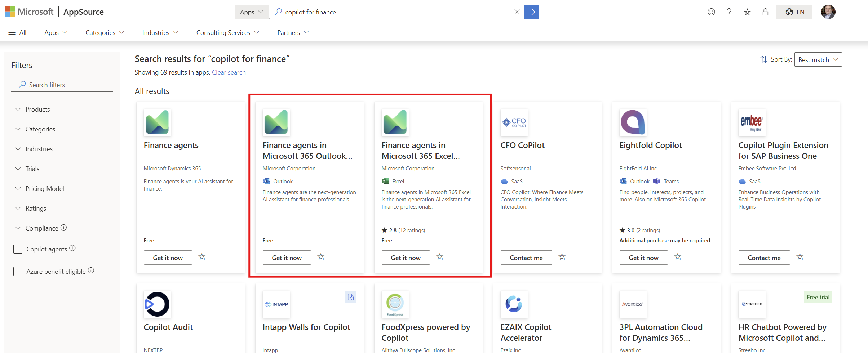Open the Partners navigation menu

click(293, 32)
